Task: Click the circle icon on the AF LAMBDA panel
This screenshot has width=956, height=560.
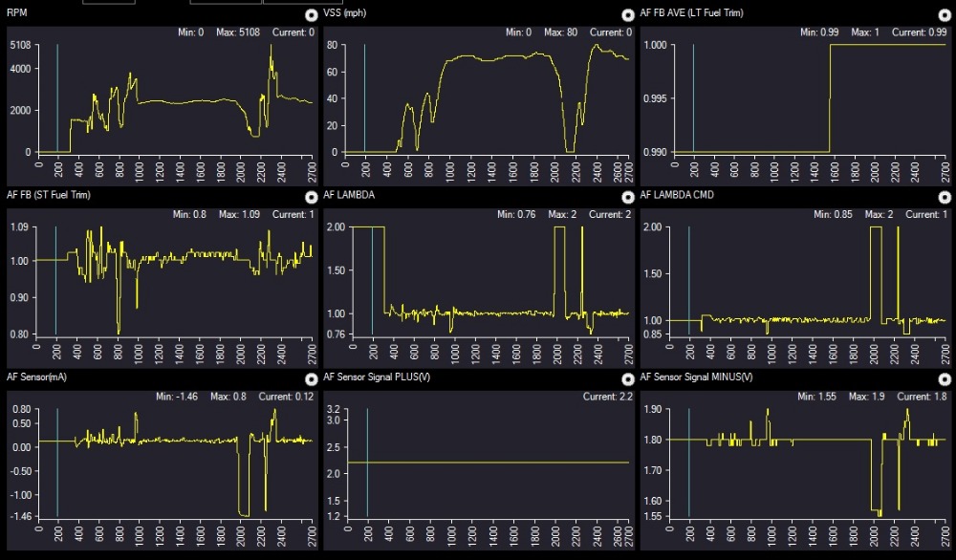Action: coord(628,197)
